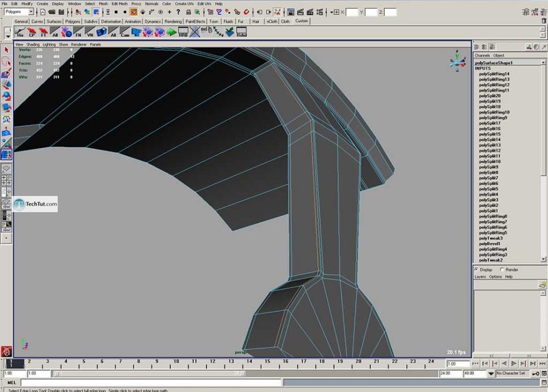Select the Render radio button
This screenshot has width=548, height=392.
pos(502,269)
